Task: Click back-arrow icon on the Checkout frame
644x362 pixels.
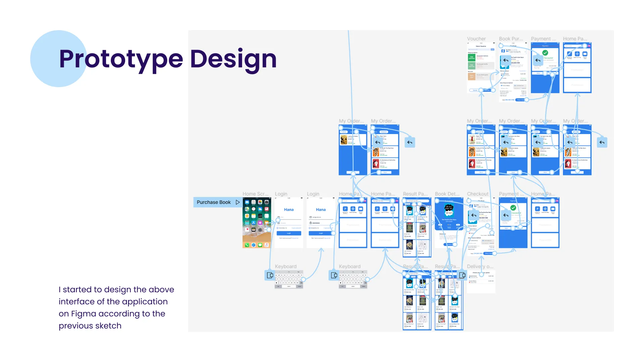Action: tap(474, 215)
